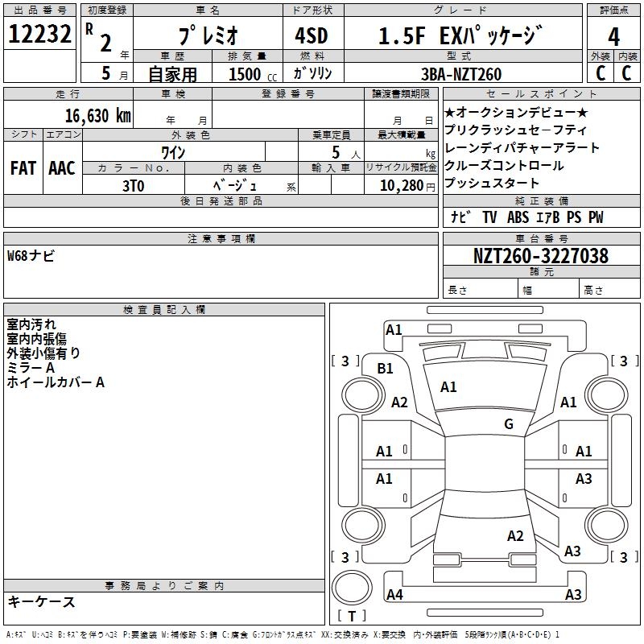This screenshot has width=644, height=644.
Task: Select the chassis number NZT260-3227038
Action: 541,256
